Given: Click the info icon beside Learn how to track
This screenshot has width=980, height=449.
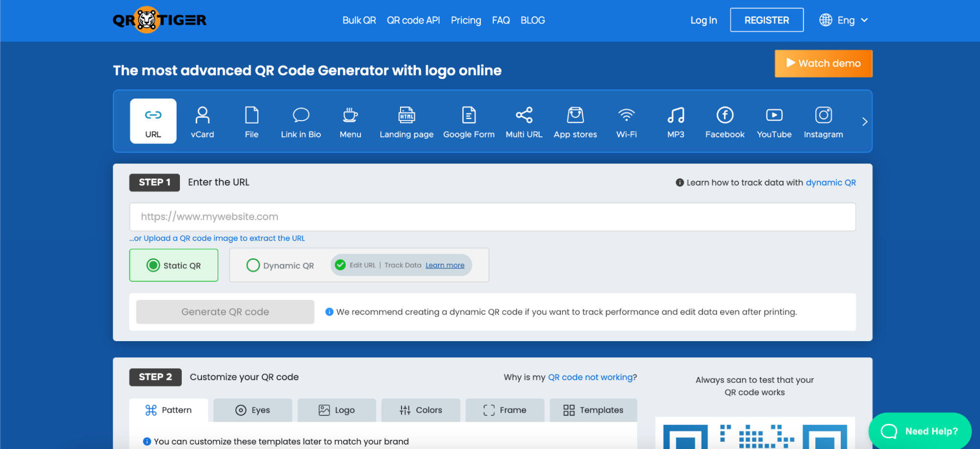Looking at the screenshot, I should click(x=679, y=182).
